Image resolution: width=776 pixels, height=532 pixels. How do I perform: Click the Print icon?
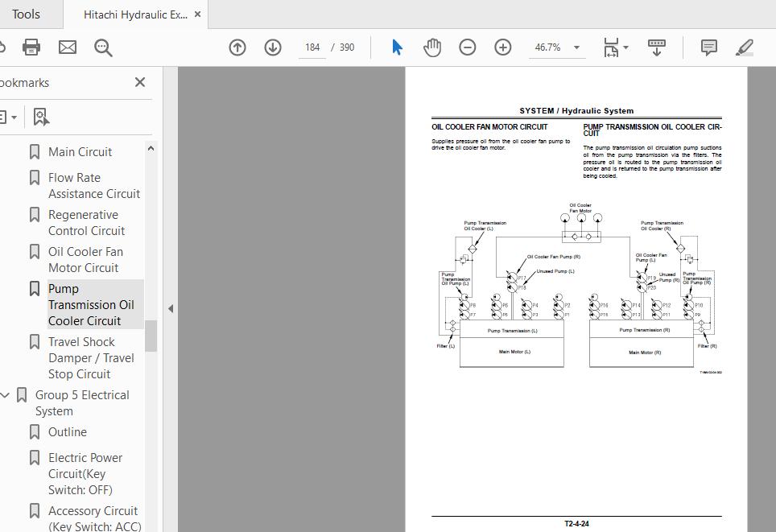coord(31,47)
